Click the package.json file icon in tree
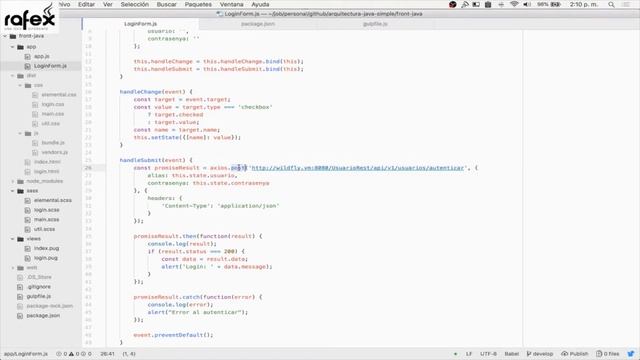The image size is (640, 360). click(20, 316)
